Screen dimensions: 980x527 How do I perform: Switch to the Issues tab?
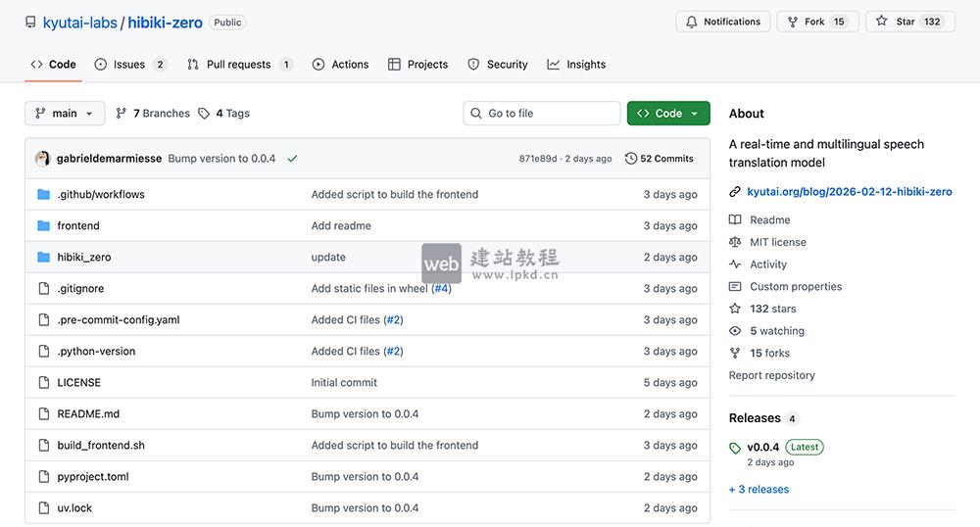point(128,65)
